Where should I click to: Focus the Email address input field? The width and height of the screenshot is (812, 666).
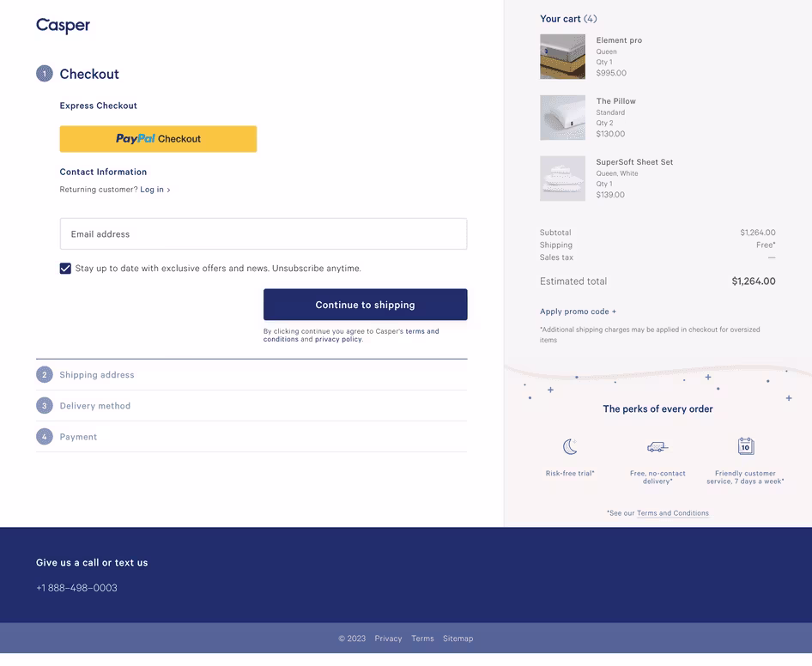(263, 234)
